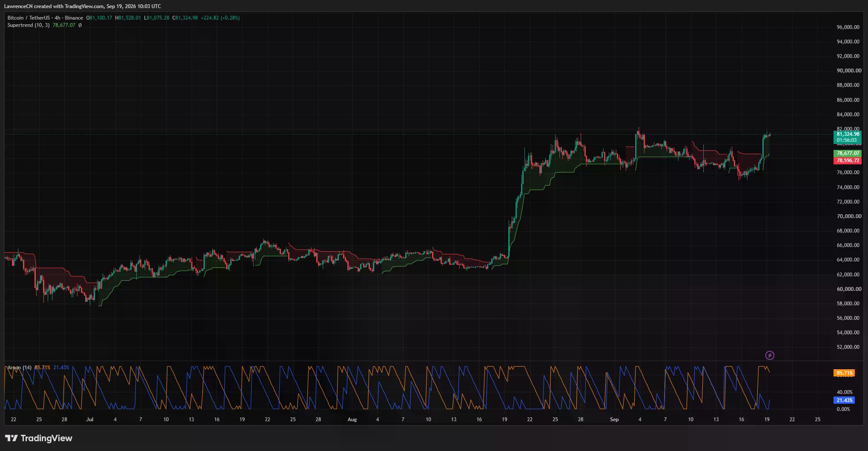Image resolution: width=868 pixels, height=451 pixels.
Task: Click the Supertrend legend value 78,677.07
Action: 64,25
